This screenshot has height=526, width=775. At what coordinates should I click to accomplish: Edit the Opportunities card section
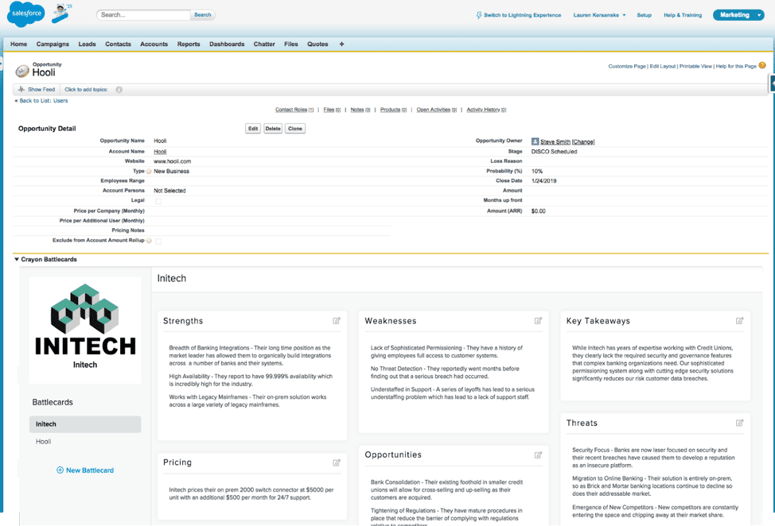538,455
